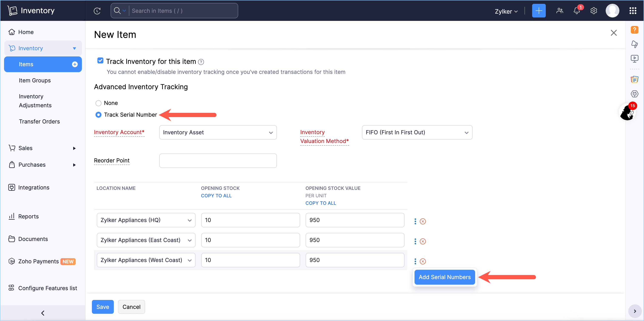Screen dimensions: 644x321
Task: Toggle Track Inventory for this item checkbox
Action: coord(100,60)
